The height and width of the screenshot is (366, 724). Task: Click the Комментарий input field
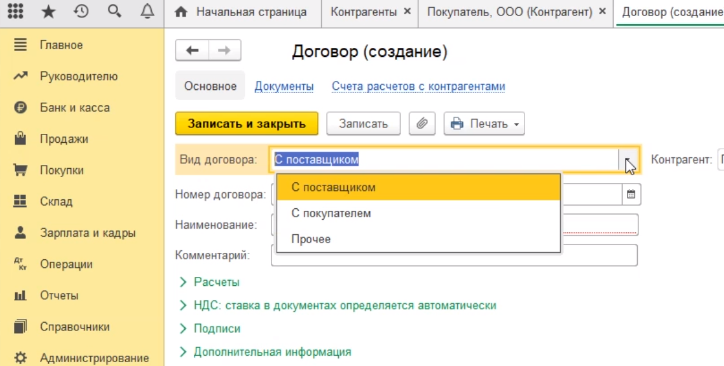pyautogui.click(x=454, y=255)
